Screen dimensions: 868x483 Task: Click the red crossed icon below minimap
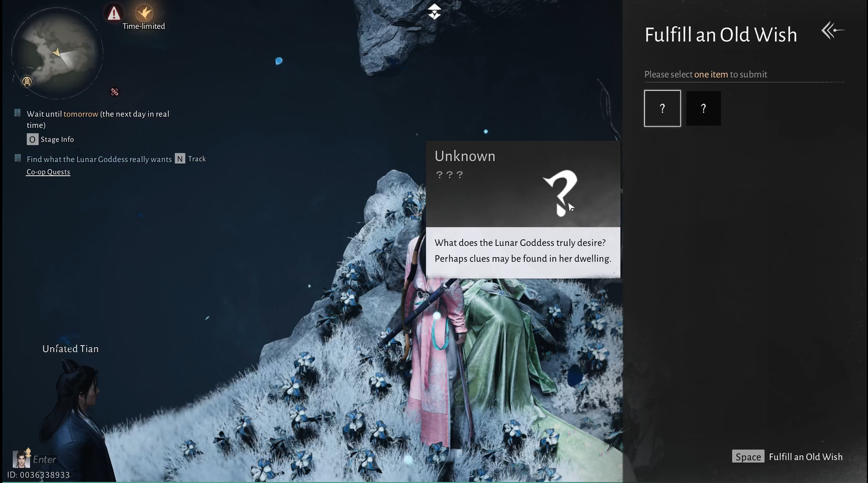pyautogui.click(x=115, y=92)
